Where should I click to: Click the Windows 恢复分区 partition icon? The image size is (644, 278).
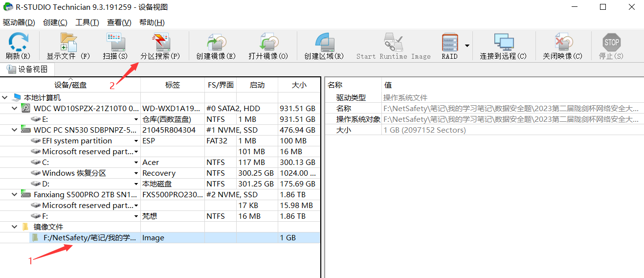pos(36,173)
